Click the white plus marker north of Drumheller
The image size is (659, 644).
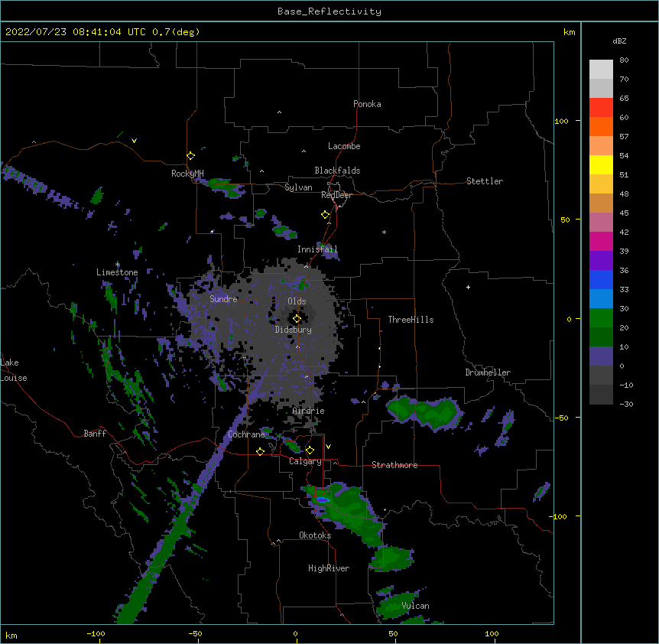click(468, 287)
